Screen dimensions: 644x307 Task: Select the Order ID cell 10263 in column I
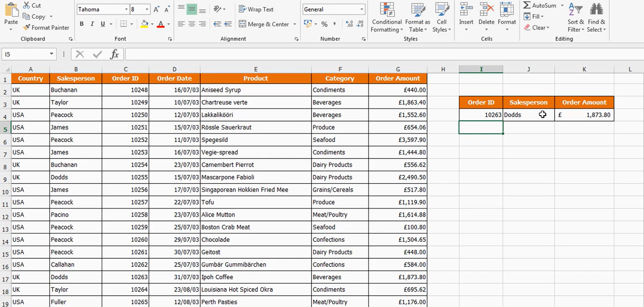coord(481,115)
